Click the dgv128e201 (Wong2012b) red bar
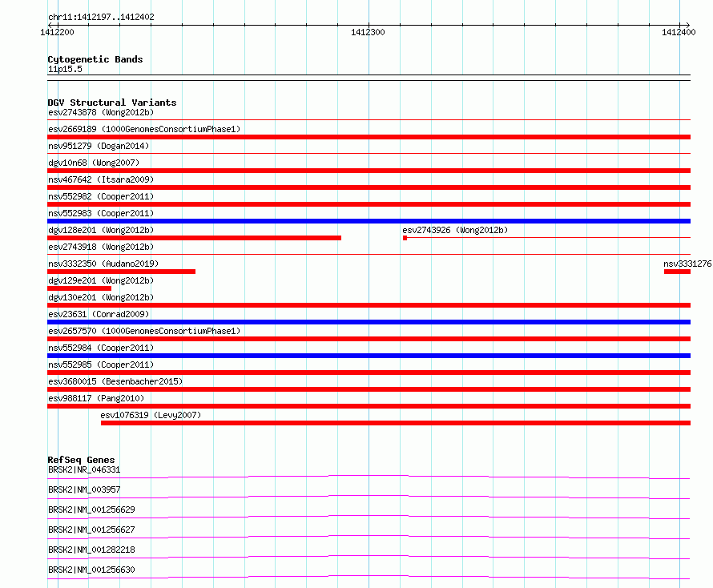 coord(194,238)
